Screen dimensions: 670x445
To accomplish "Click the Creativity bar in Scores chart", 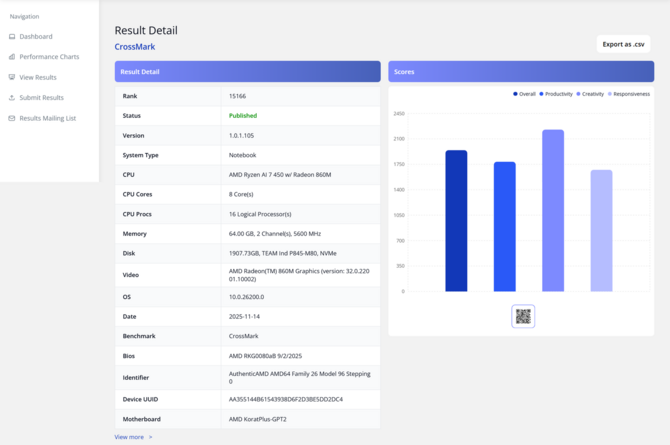I will point(553,210).
